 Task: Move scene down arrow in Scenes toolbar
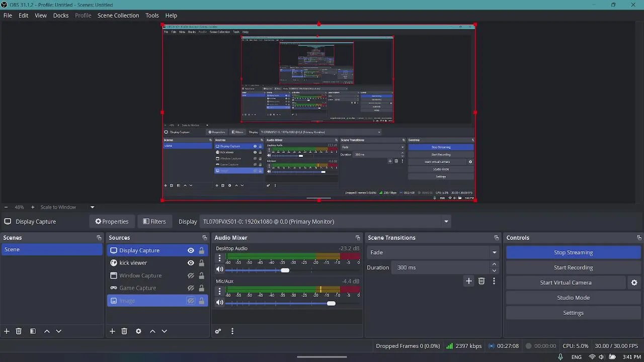click(58, 331)
